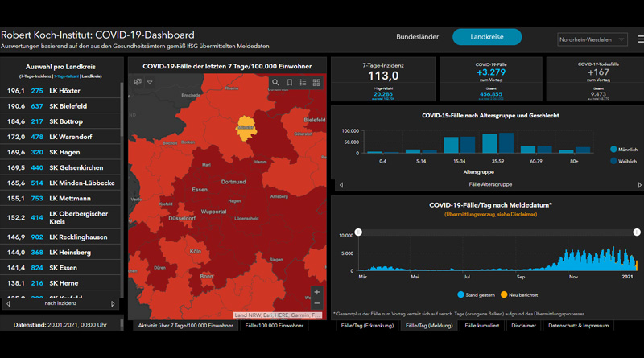Zoom in on the map with plus

point(317,292)
